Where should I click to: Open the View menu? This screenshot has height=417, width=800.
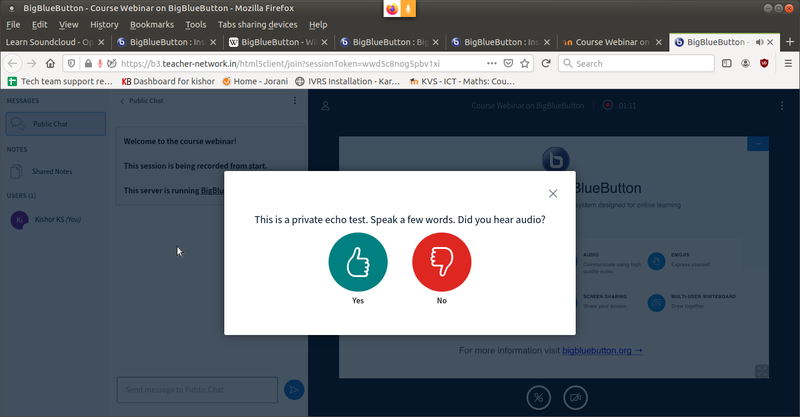68,24
